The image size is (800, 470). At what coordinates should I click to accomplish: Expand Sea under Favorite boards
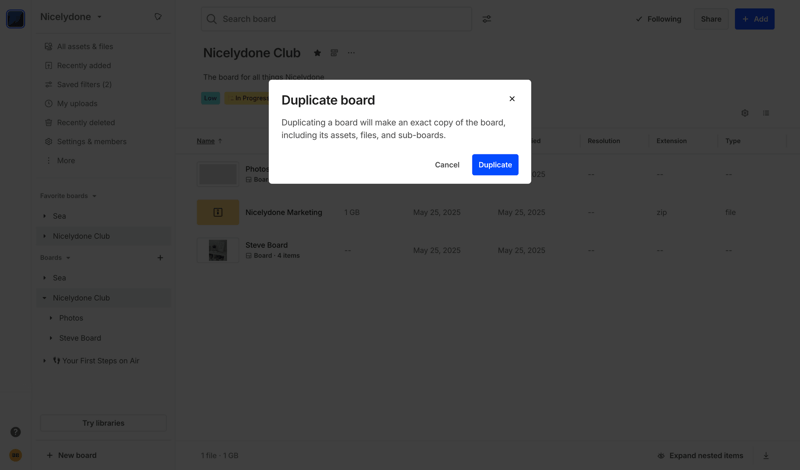tap(44, 216)
